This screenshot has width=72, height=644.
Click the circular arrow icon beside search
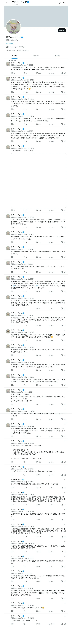(x=60, y=3)
